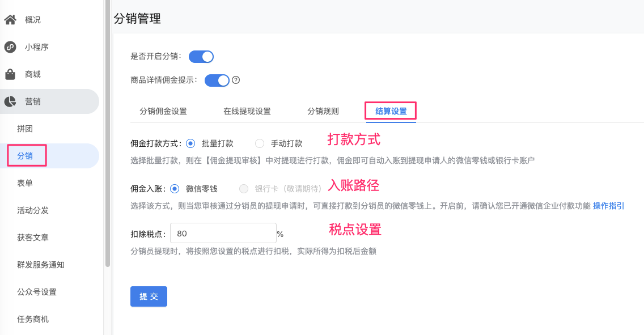Toggle the 商品详情佣金提示 switch
644x335 pixels.
(x=217, y=80)
